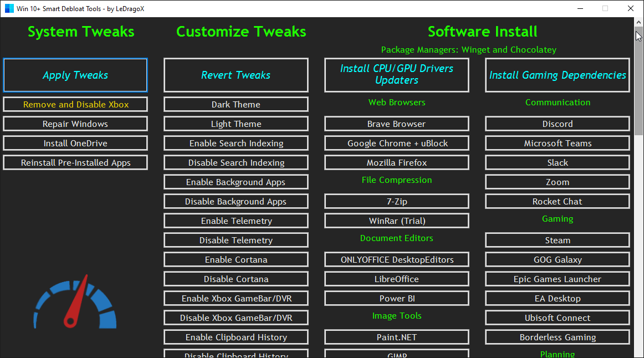Select Reinstall Pre-Installed Apps
The image size is (644, 358).
coord(75,162)
